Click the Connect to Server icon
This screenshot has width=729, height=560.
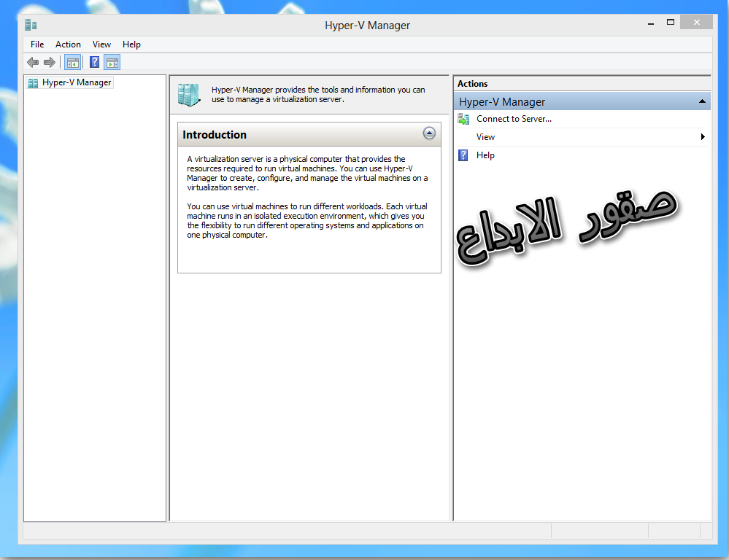(463, 119)
